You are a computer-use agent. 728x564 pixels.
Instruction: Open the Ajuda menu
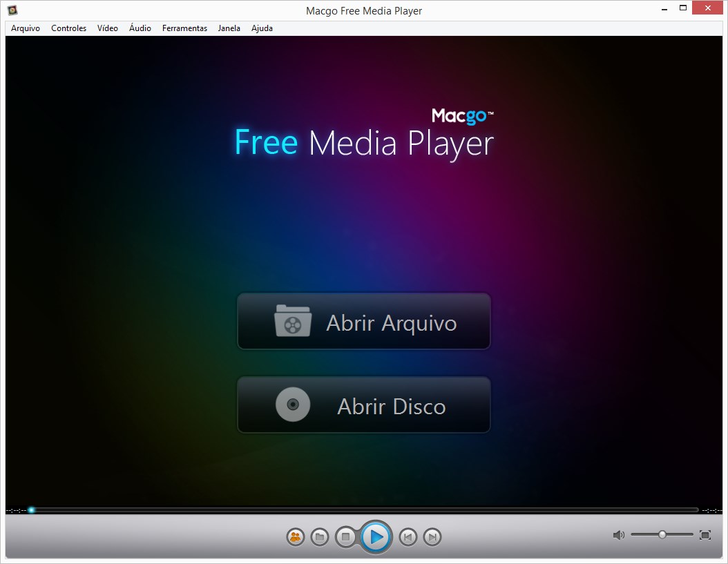point(262,28)
